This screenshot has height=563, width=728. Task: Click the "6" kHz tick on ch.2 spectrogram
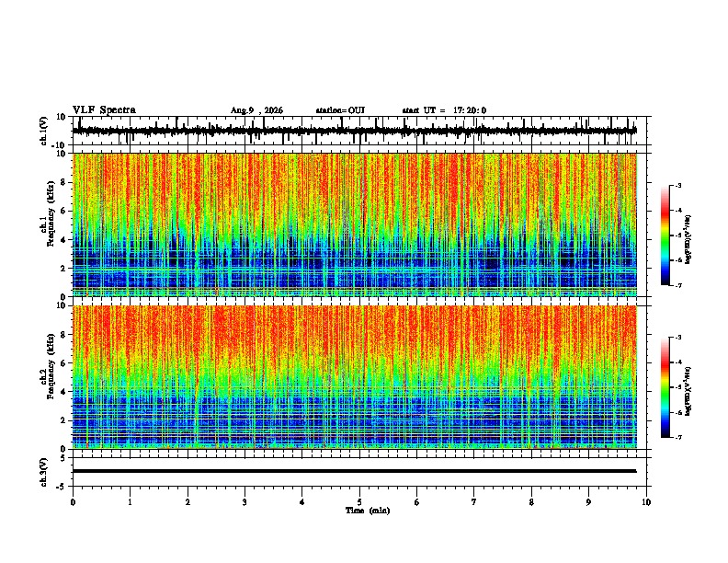click(x=63, y=363)
